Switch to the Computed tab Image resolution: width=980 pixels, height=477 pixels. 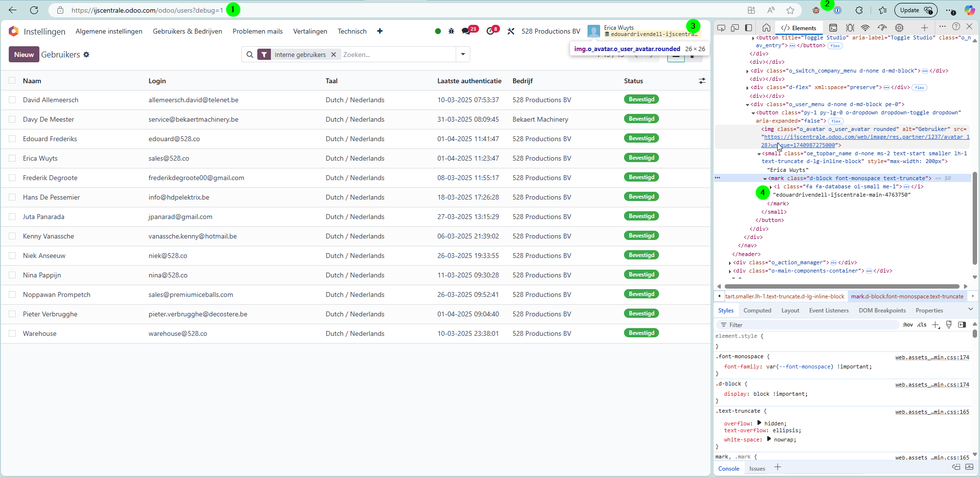click(x=757, y=311)
